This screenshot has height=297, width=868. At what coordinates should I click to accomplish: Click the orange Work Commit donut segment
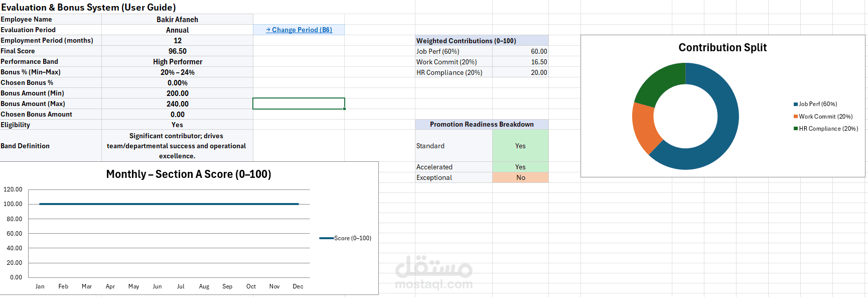pyautogui.click(x=643, y=127)
